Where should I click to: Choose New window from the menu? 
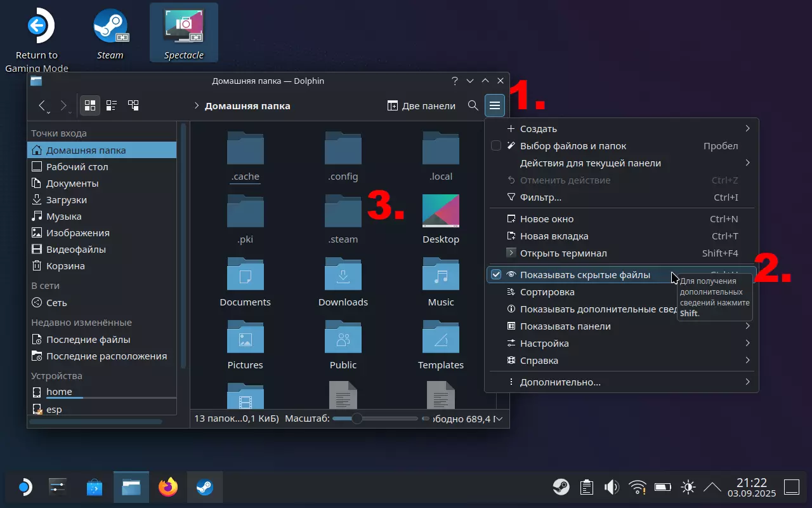(546, 219)
